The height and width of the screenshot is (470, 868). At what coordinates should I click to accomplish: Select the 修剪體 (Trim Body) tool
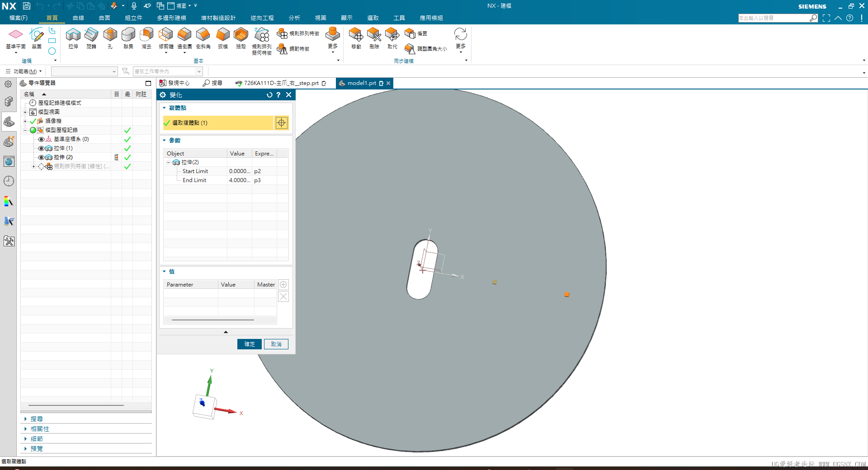[x=166, y=38]
